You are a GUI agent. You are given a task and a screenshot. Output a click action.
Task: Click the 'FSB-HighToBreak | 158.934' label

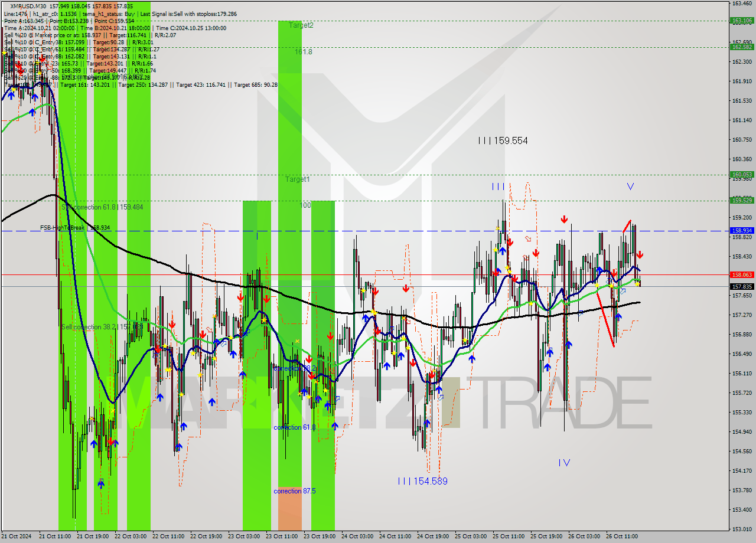tap(75, 227)
